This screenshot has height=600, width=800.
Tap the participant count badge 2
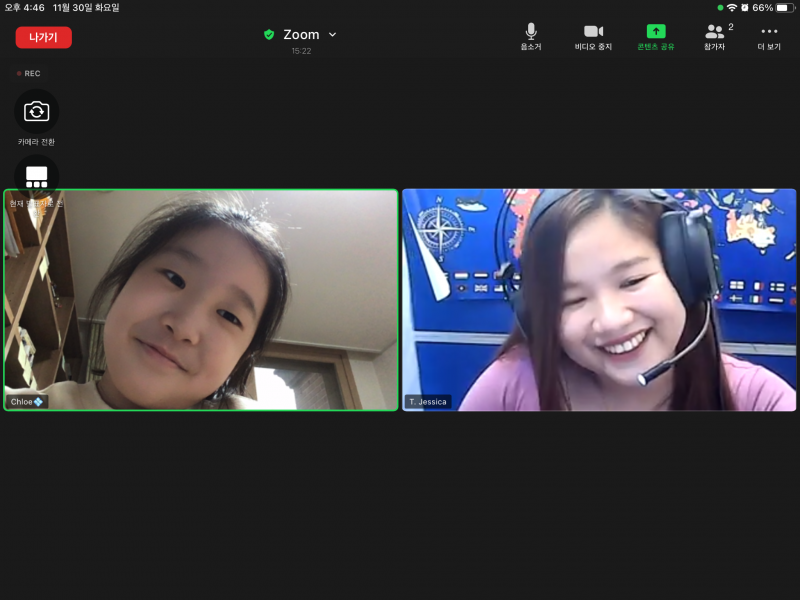(731, 27)
